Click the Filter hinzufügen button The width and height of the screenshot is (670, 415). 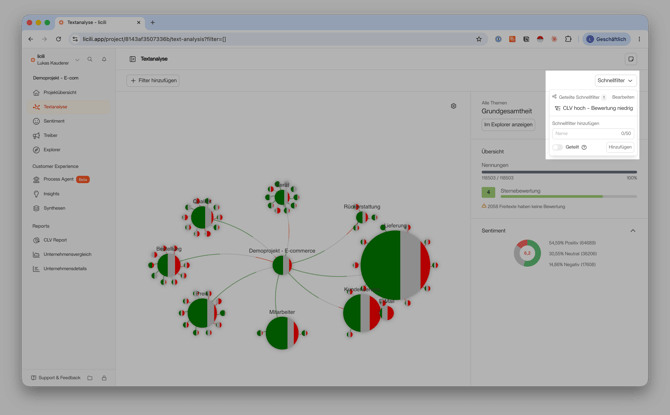pyautogui.click(x=153, y=80)
